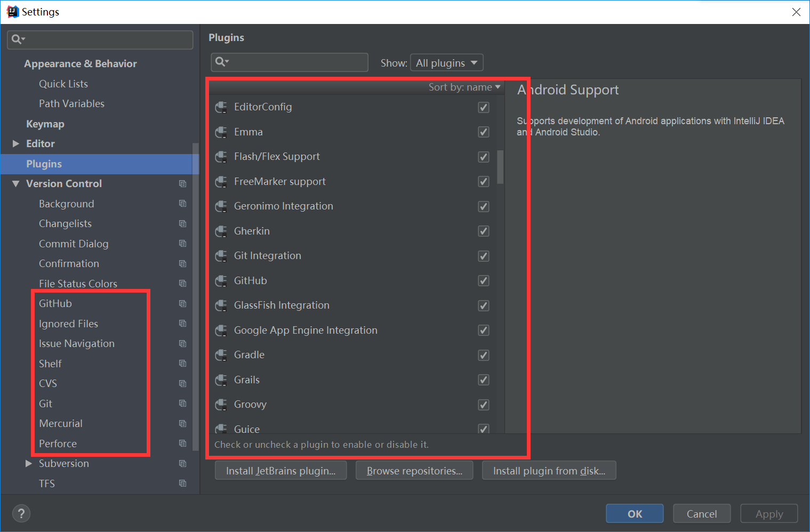The image size is (810, 532).
Task: Click Install plugin from disk button
Action: click(x=549, y=471)
